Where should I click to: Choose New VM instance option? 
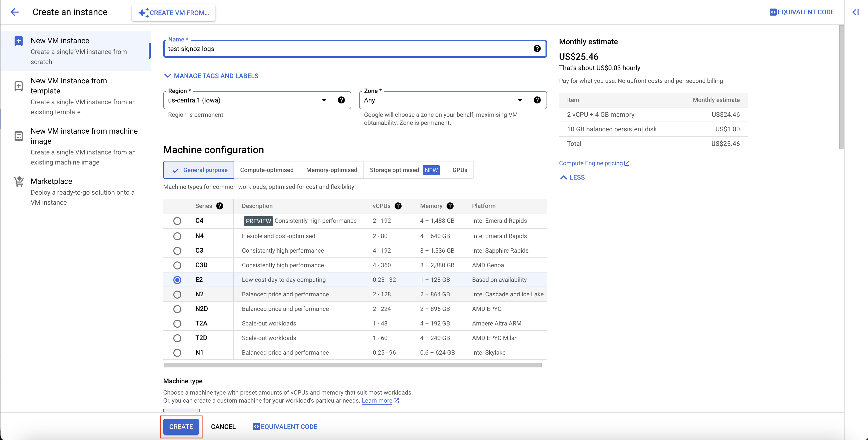click(x=76, y=51)
